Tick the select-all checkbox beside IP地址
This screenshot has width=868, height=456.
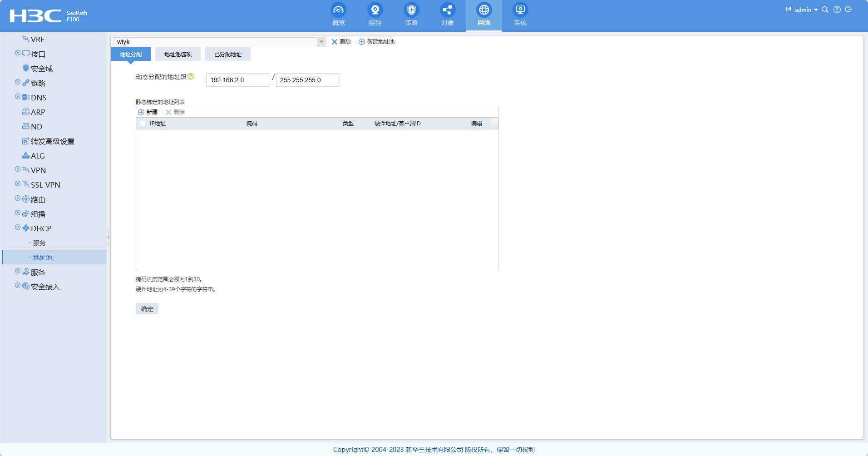click(142, 124)
